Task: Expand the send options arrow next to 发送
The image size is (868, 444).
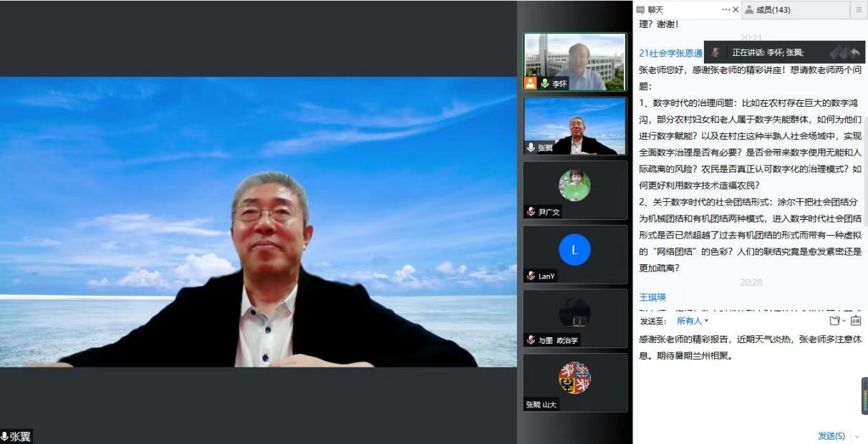Action: [857, 435]
